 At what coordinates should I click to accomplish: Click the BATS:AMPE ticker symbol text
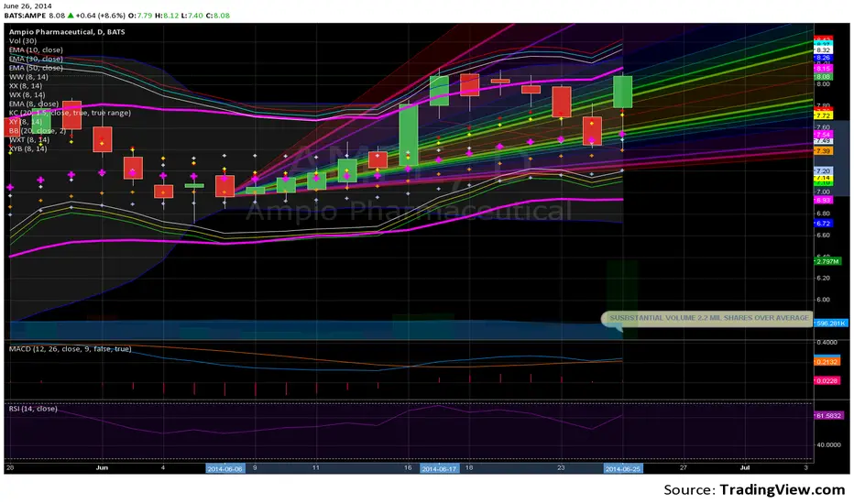point(25,16)
